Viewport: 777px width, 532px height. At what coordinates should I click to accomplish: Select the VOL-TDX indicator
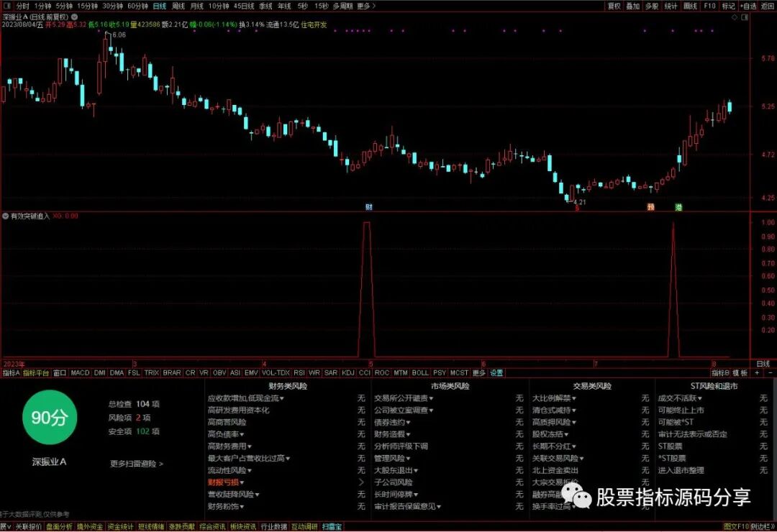pos(276,373)
